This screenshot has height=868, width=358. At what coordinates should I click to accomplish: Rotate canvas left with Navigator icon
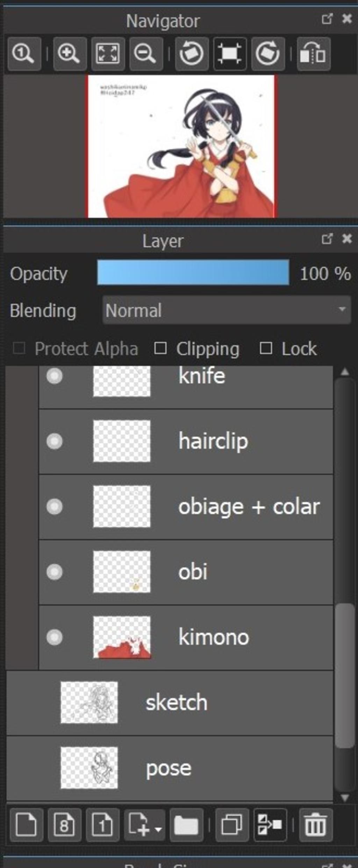point(192,54)
